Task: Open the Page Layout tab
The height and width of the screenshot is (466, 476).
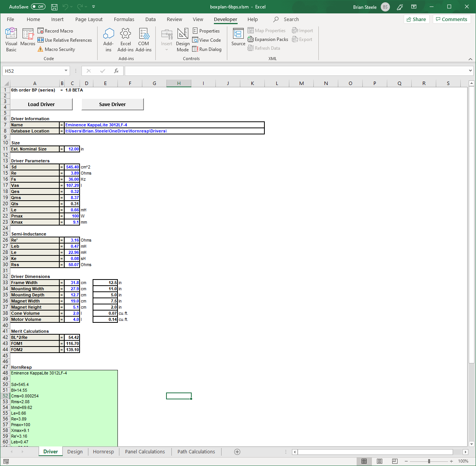Action: click(89, 19)
